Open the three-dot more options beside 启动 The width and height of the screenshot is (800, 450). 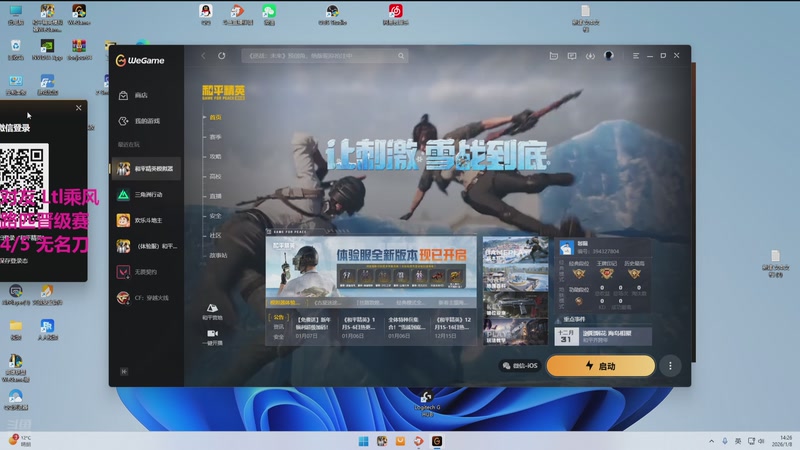(670, 366)
